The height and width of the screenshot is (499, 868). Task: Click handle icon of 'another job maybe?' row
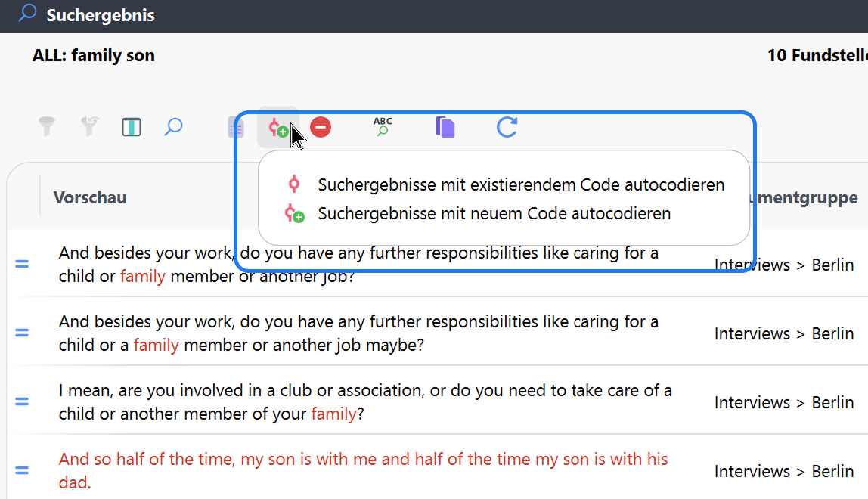click(x=22, y=333)
